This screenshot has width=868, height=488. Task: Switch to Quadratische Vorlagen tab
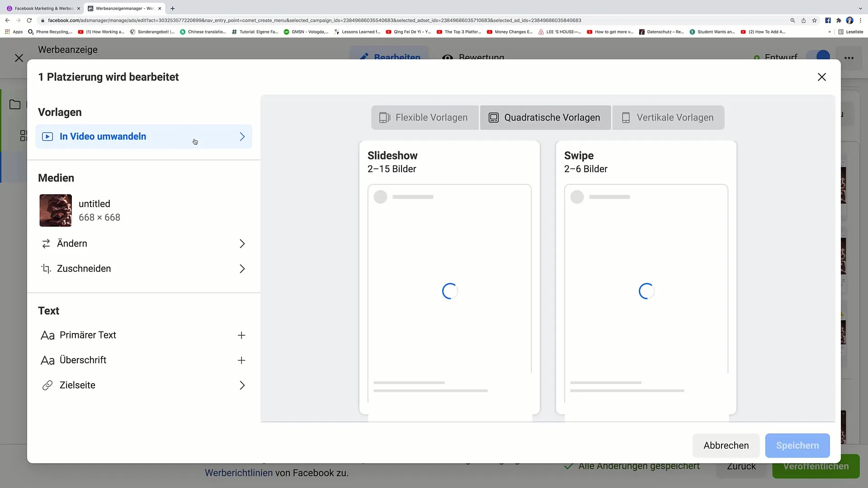[545, 117]
